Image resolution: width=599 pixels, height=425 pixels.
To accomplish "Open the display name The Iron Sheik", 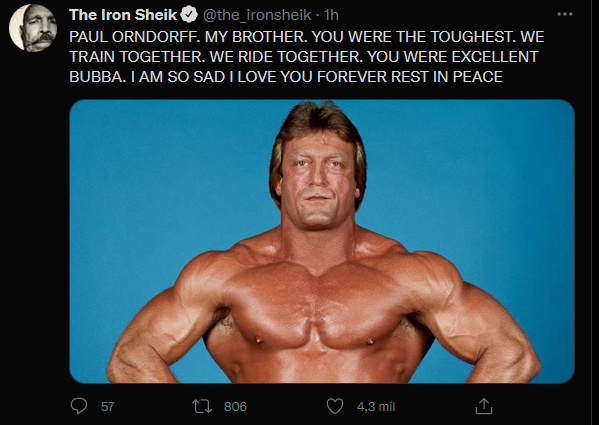I will pos(123,15).
